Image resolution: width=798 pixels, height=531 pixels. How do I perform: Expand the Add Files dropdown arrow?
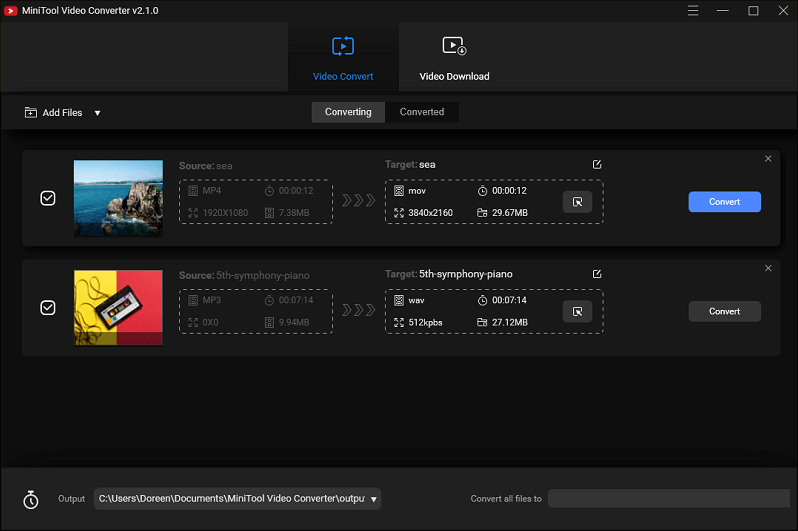[97, 113]
